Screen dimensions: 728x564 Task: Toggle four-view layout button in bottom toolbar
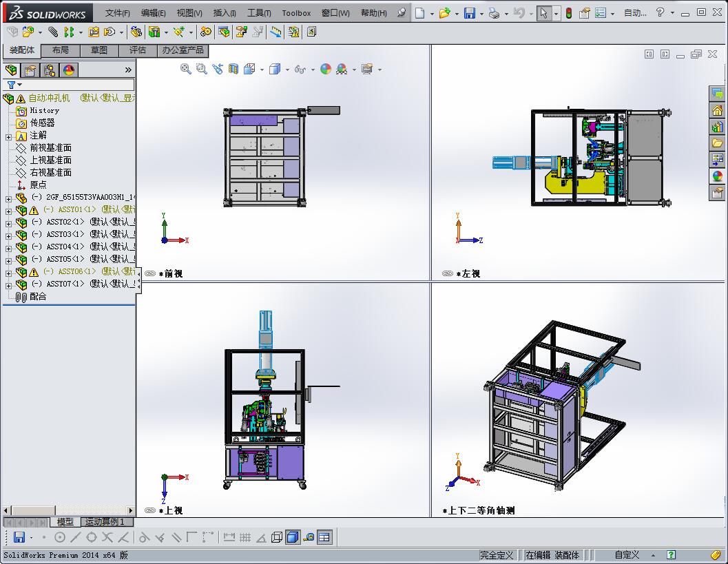coord(324,537)
